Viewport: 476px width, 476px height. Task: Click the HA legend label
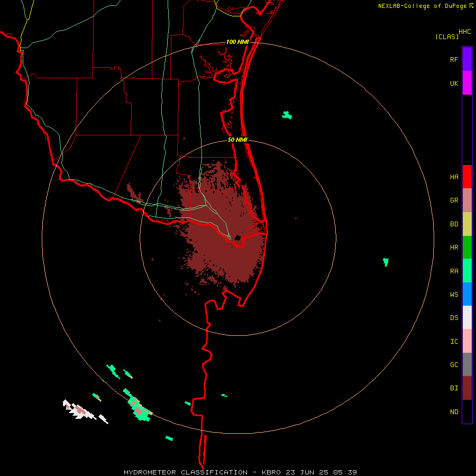coord(454,177)
